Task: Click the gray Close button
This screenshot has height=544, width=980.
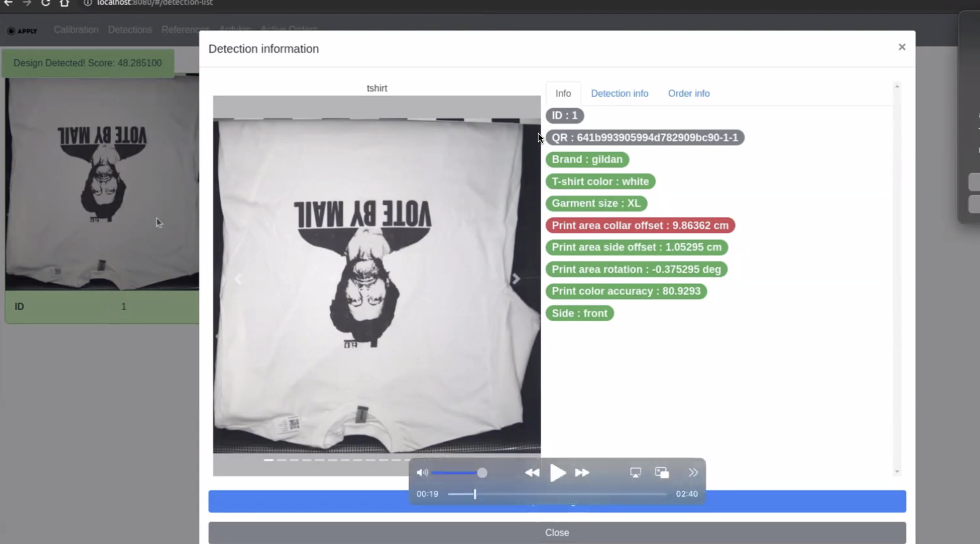Action: coord(557,532)
